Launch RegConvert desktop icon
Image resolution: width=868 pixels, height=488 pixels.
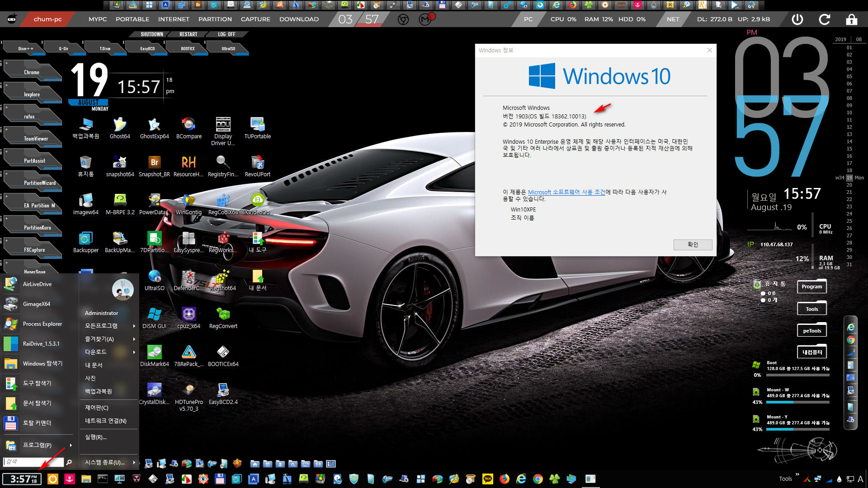pos(223,318)
